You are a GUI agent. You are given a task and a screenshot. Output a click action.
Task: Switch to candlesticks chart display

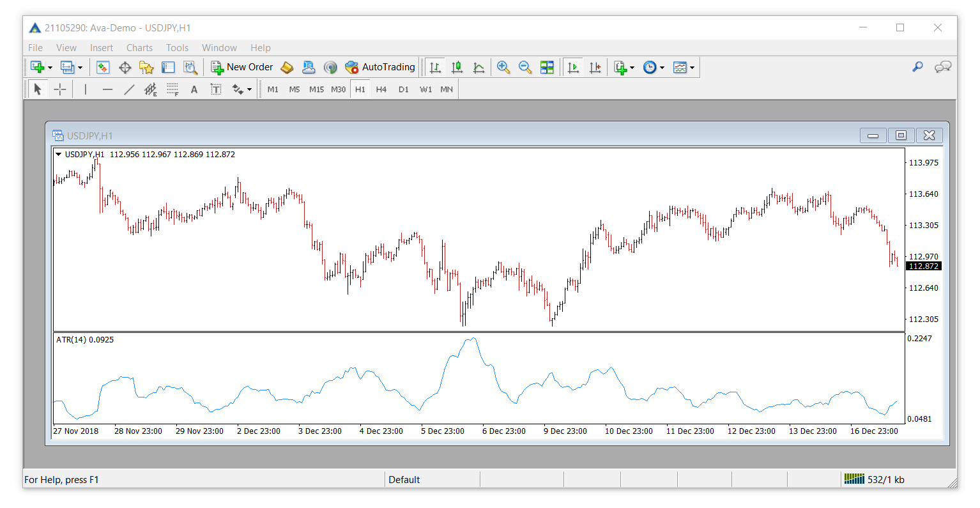click(x=457, y=67)
